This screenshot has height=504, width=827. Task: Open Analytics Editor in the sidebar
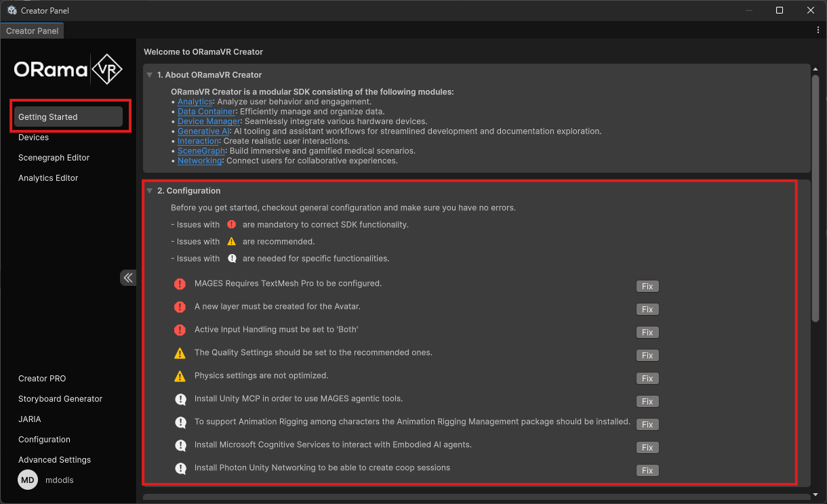point(48,178)
